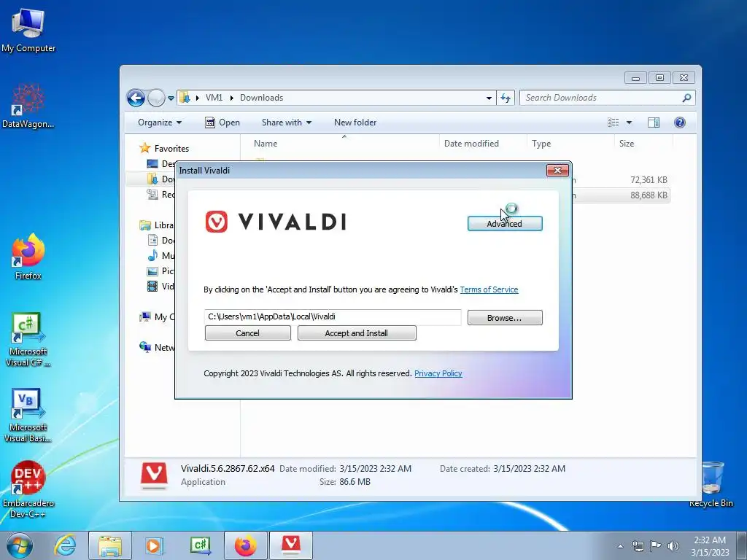Open the Terms of Service link

tap(489, 289)
